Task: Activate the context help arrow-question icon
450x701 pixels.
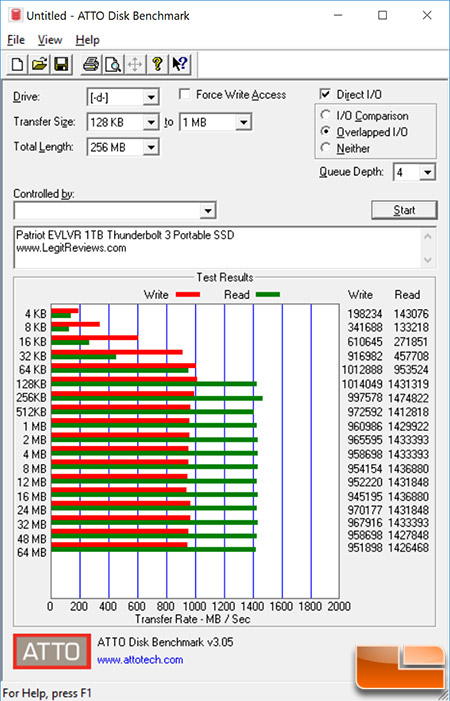Action: pos(180,64)
